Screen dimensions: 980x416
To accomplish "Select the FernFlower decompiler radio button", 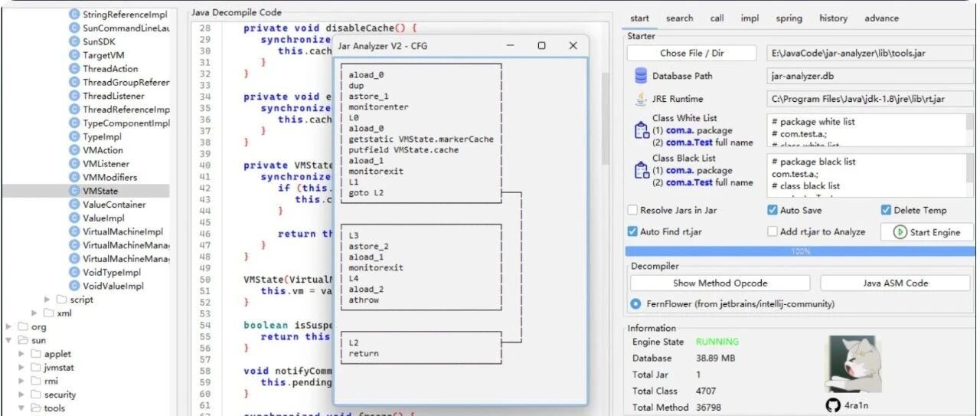I will pos(635,303).
